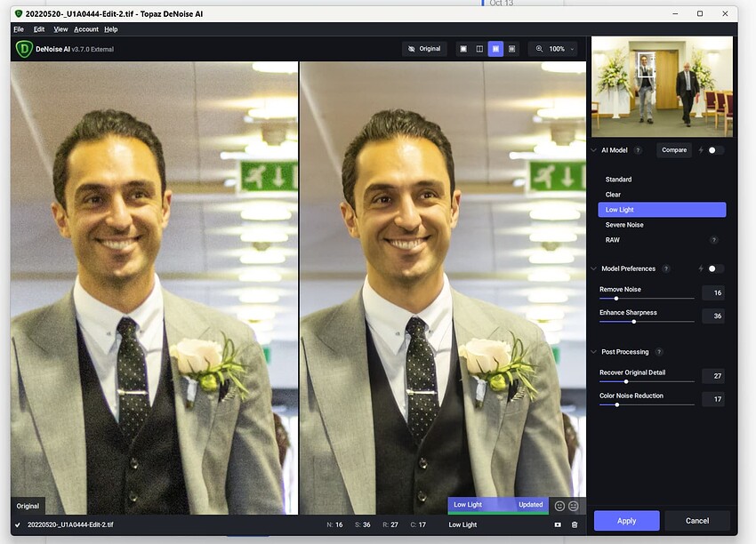Click the Color Noise Reduction value 17
This screenshot has height=544, width=756.
713,399
